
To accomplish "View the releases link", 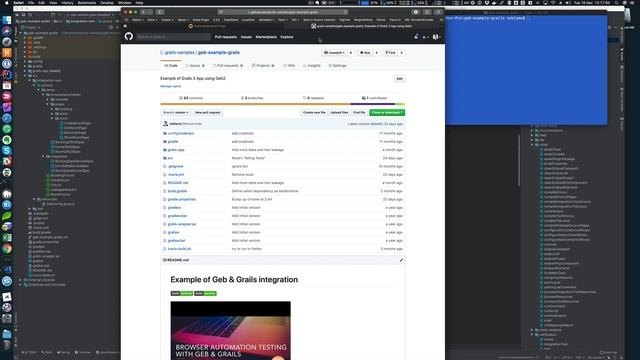I will pyautogui.click(x=313, y=98).
